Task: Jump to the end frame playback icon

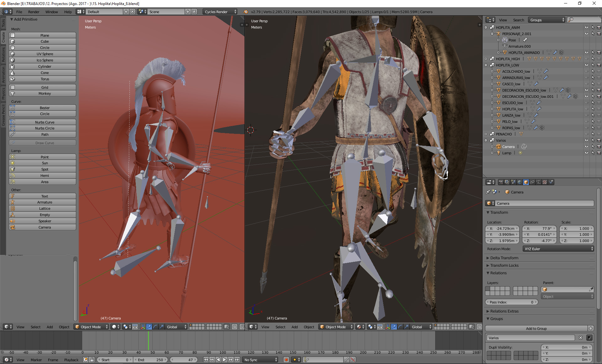Action: (237, 360)
